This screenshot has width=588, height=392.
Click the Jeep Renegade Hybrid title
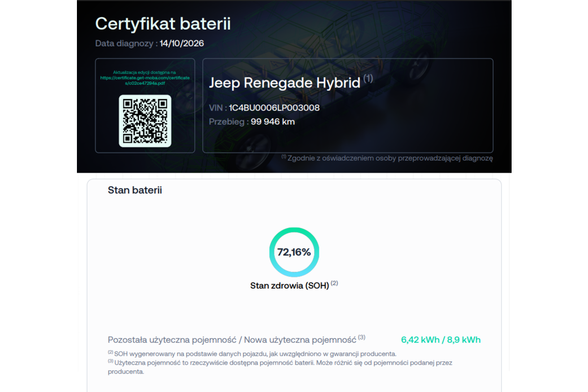pos(285,83)
